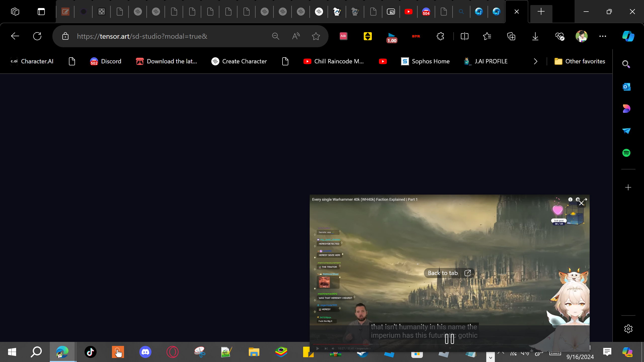Seek on the video progress bar
Image resolution: width=644 pixels, height=362 pixels.
click(449, 344)
